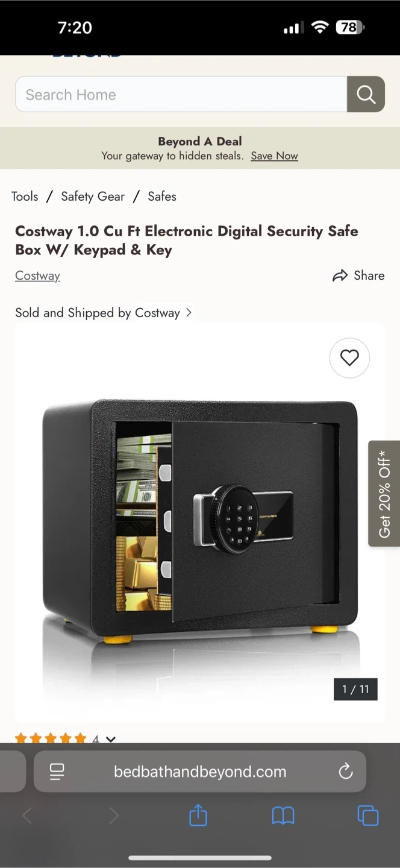Reload page using the refresh icon
Image resolution: width=400 pixels, height=868 pixels.
coord(346,771)
